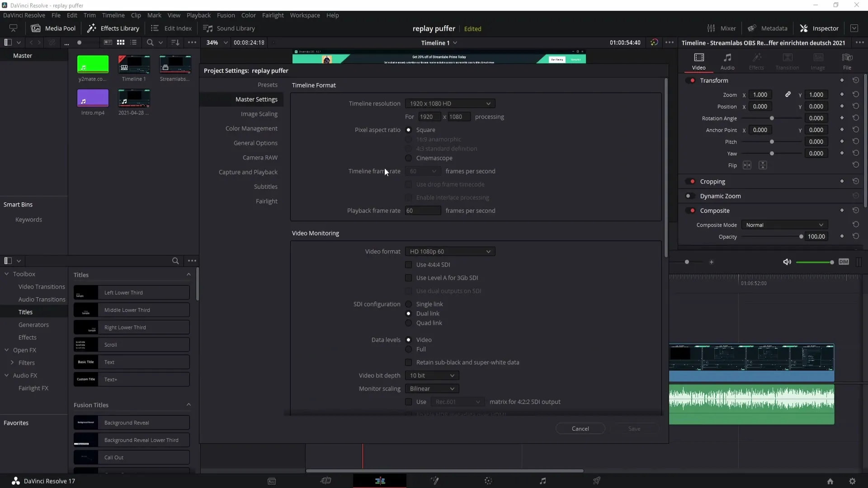Select Square pixel aspect ratio
This screenshot has height=488, width=868.
click(408, 129)
